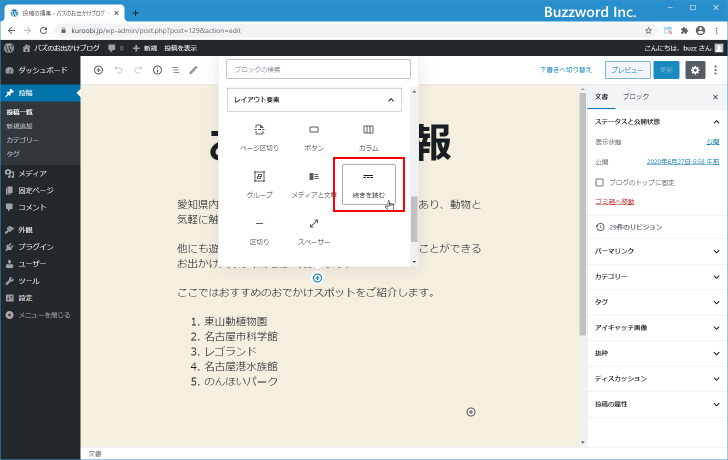Switch to the ブロック tab

636,97
